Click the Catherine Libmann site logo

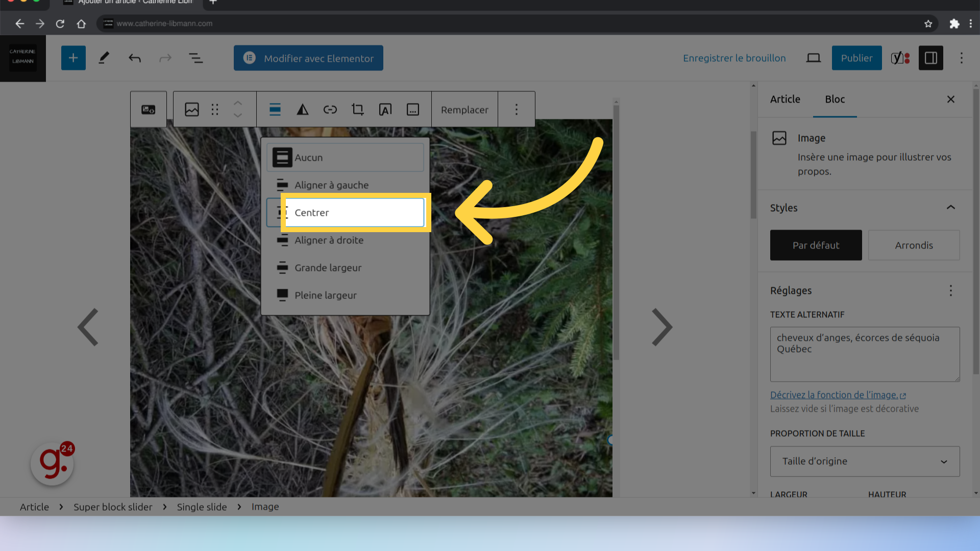point(23,58)
